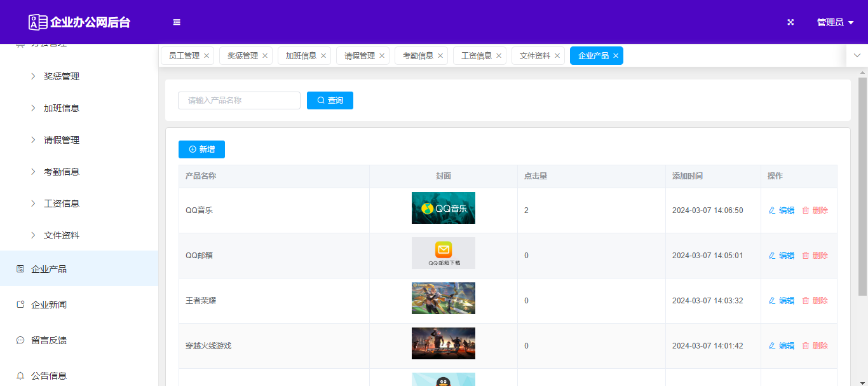This screenshot has width=868, height=386.
Task: Click the 新增 add button
Action: point(201,149)
